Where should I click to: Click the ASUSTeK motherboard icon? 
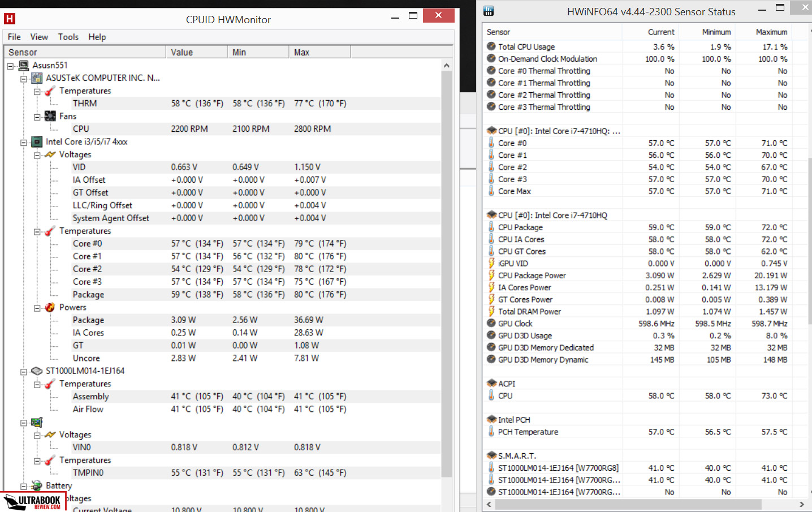click(x=37, y=78)
